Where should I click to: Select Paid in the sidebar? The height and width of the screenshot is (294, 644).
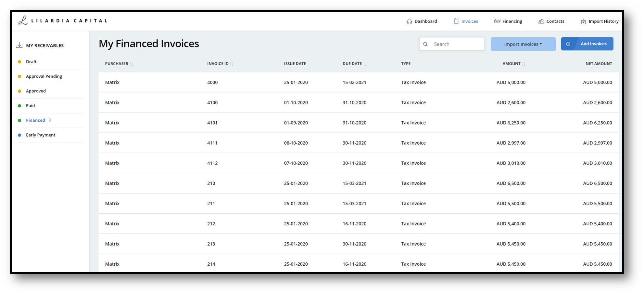[30, 105]
